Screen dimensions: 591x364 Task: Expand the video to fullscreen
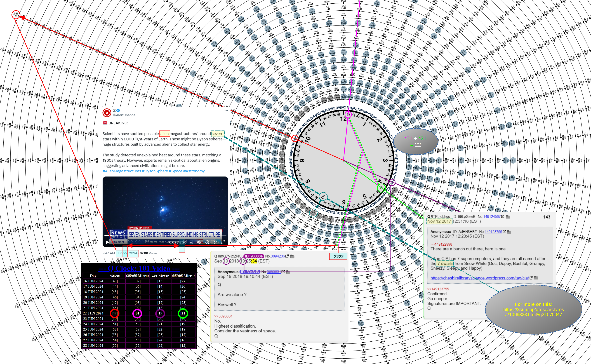pos(223,242)
